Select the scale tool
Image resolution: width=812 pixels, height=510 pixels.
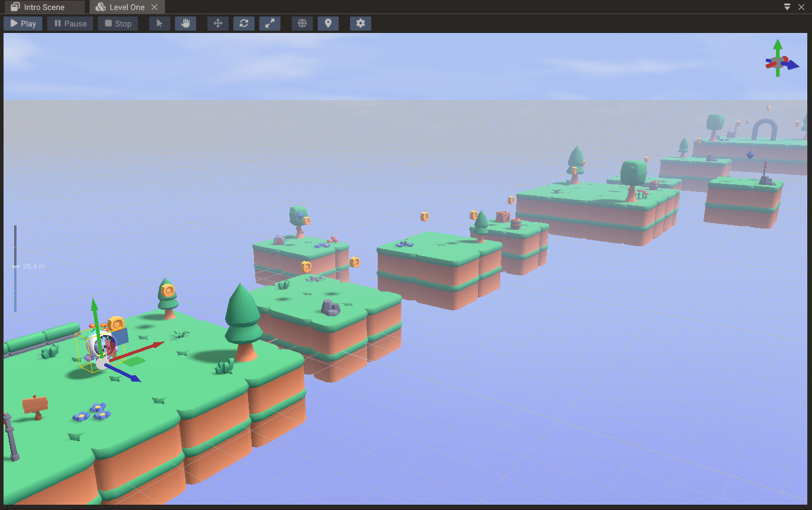(x=270, y=24)
